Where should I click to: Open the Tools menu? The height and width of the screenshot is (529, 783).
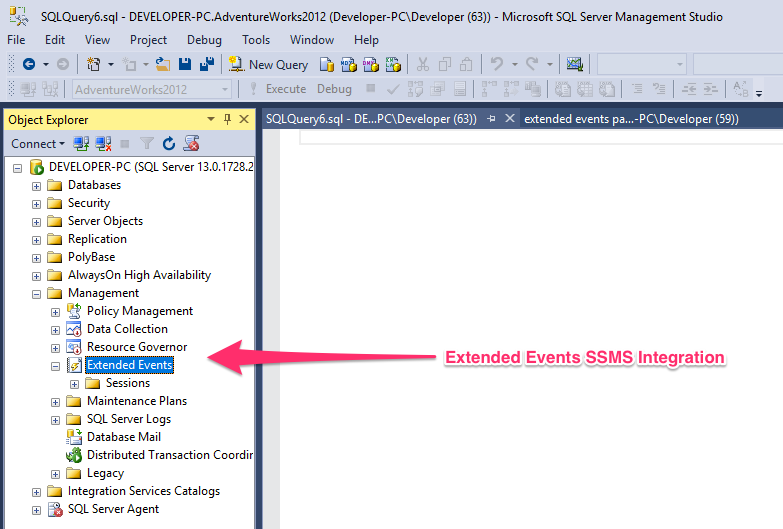(x=256, y=40)
